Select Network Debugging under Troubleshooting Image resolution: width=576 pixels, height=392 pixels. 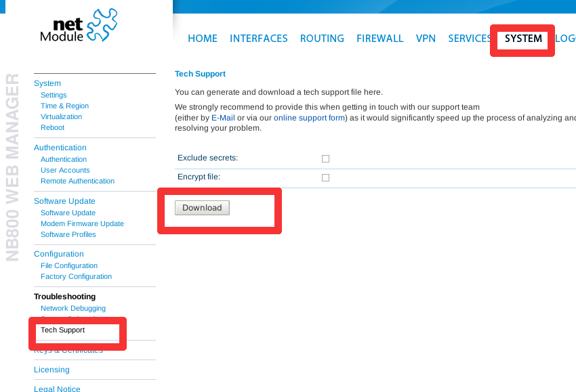(x=73, y=308)
